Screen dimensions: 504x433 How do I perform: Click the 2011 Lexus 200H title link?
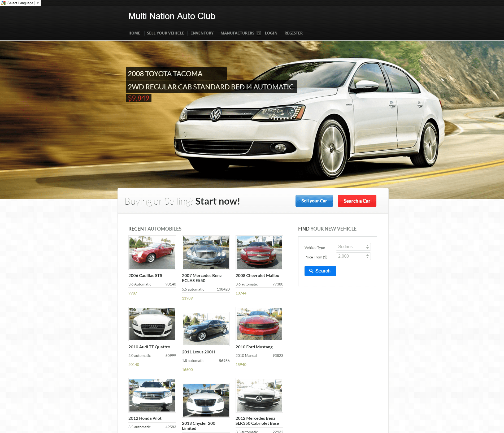[x=198, y=352]
